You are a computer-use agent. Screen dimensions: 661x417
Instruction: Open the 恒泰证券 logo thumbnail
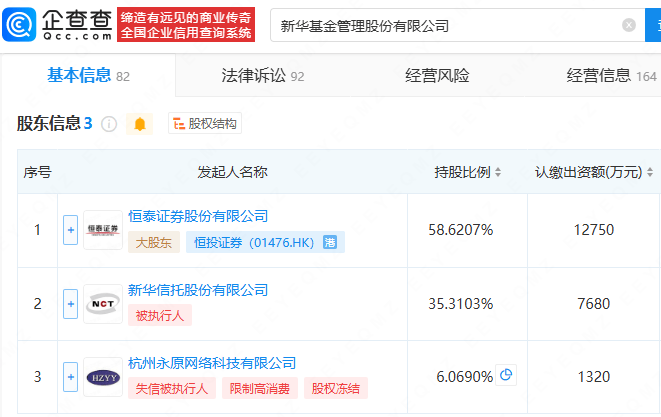[x=103, y=230]
